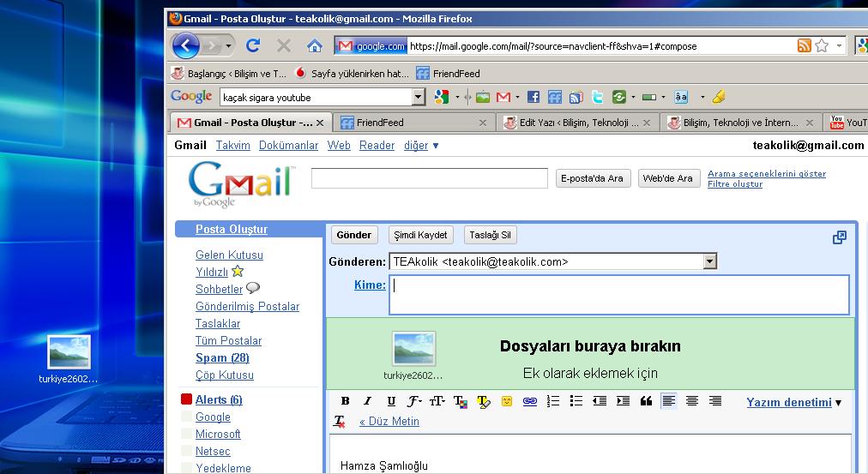This screenshot has width=868, height=474.
Task: Click the Facebook icon in Google toolbar
Action: click(533, 98)
